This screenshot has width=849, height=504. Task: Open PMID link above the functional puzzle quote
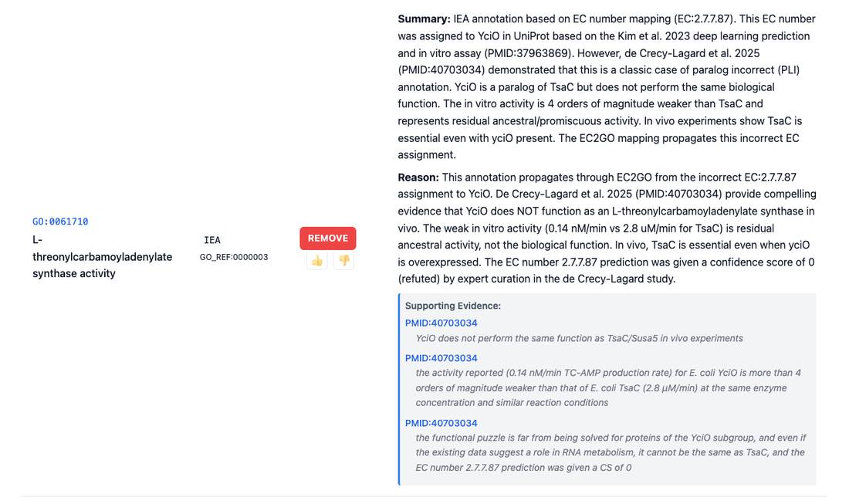pos(441,423)
